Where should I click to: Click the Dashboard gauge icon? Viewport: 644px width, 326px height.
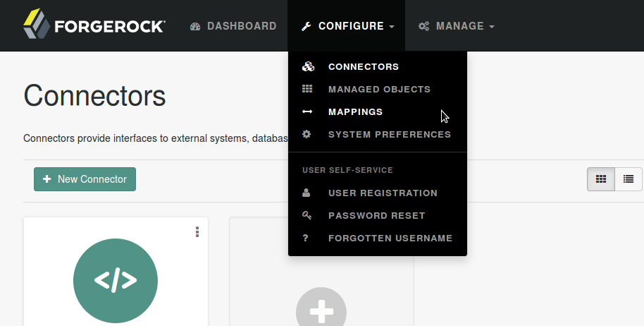click(195, 26)
